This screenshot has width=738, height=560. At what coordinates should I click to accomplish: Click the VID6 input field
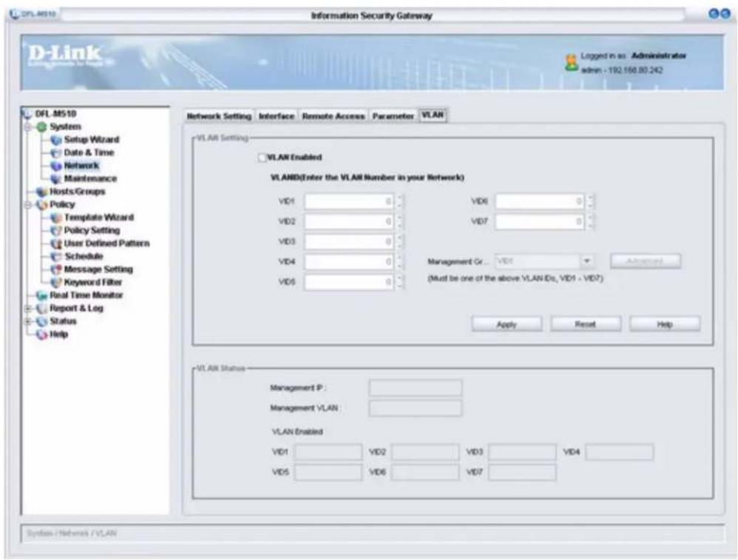(539, 201)
